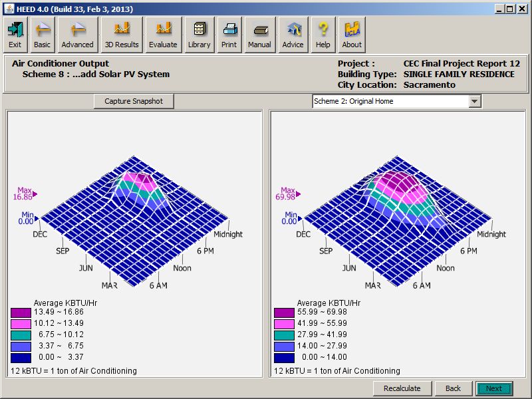Click the 41.99 ~ 55.99 pink legend swatch
The image size is (532, 399).
pos(284,324)
